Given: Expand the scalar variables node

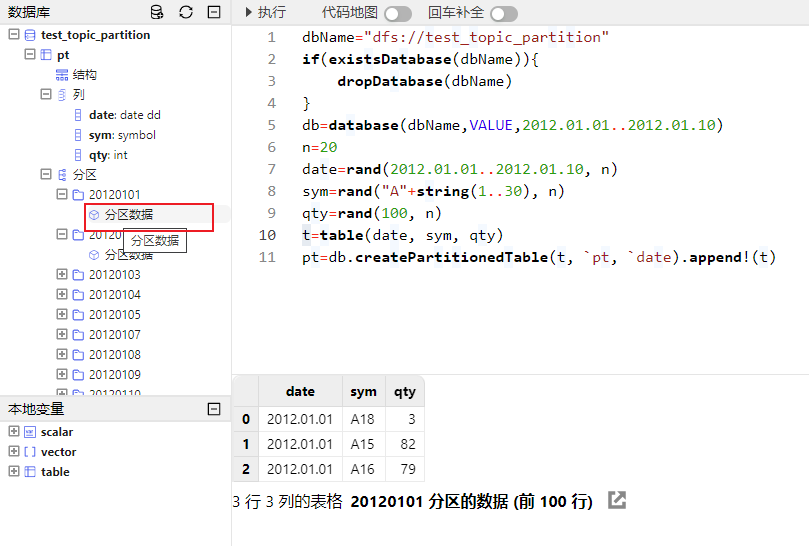Looking at the screenshot, I should coord(14,432).
